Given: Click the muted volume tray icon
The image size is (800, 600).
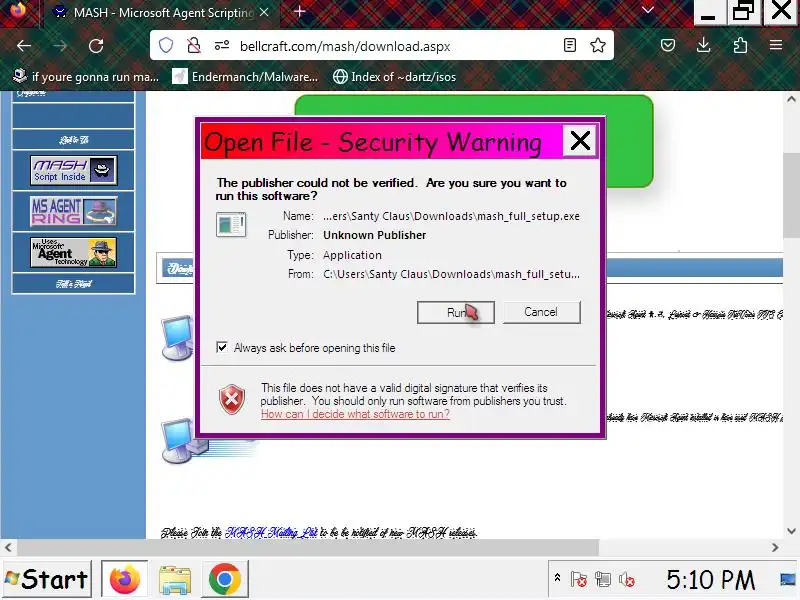Looking at the screenshot, I should [x=627, y=579].
